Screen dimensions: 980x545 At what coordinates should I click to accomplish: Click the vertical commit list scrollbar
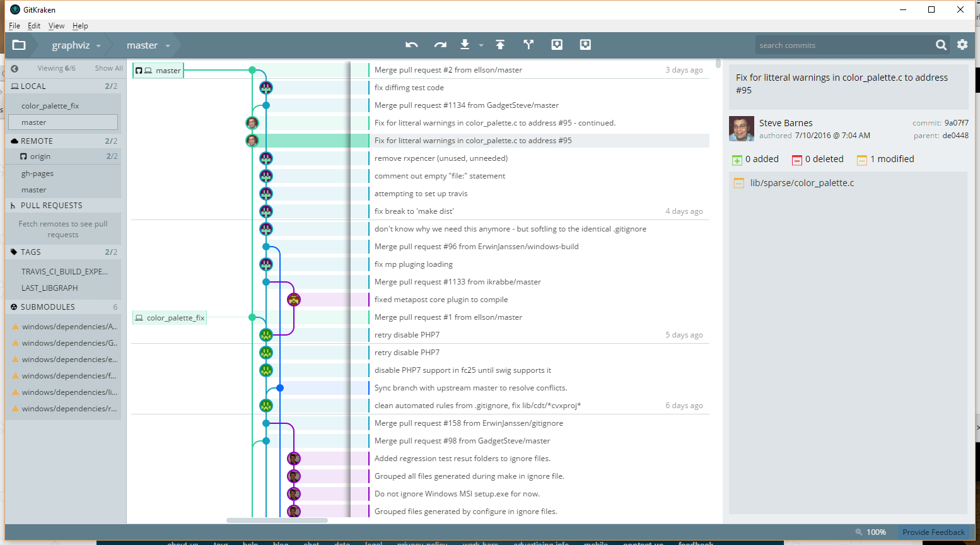[718, 64]
